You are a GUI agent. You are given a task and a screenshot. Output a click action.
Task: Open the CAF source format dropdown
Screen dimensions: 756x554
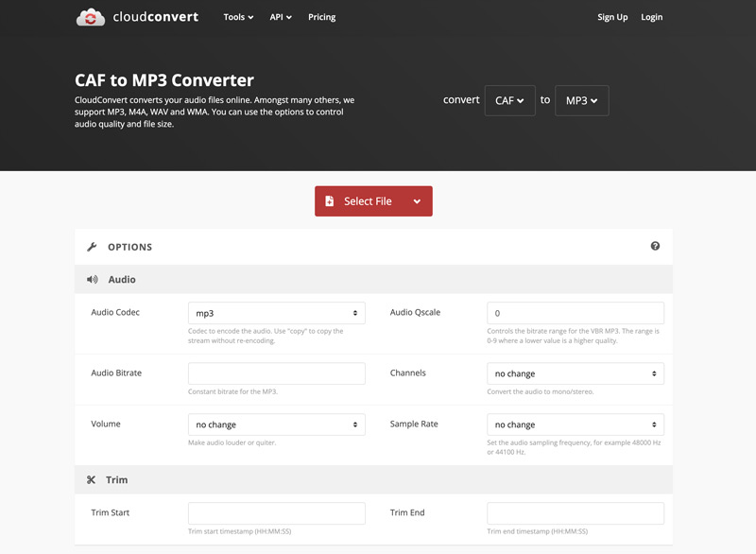pyautogui.click(x=509, y=101)
